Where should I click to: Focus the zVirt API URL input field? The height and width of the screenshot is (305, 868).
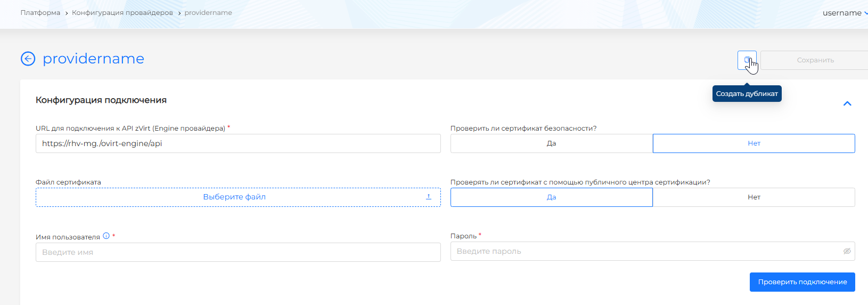pyautogui.click(x=238, y=143)
